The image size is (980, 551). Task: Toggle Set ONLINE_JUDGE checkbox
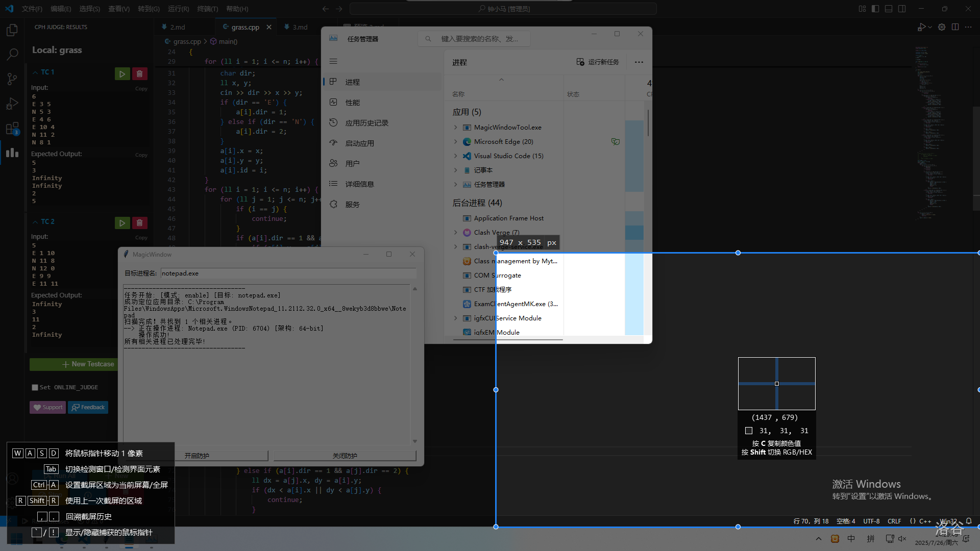35,388
